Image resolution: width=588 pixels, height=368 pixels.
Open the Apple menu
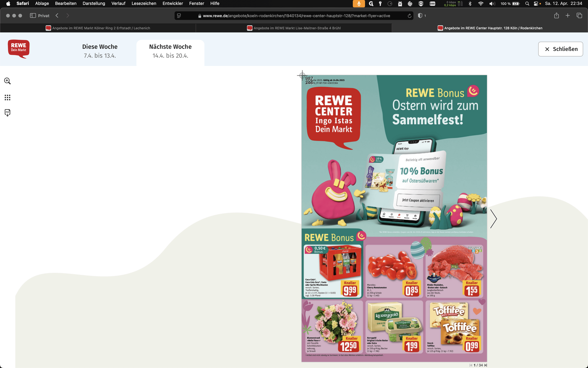(8, 3)
